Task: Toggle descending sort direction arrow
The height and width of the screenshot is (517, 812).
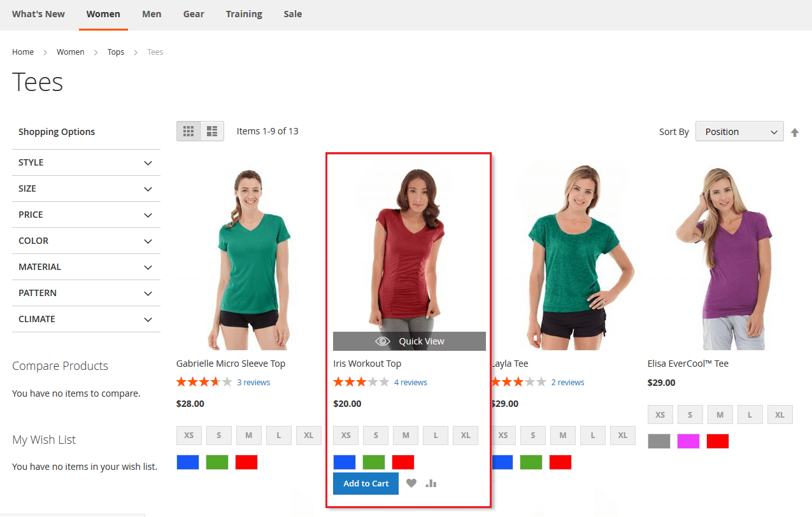Action: pos(794,132)
